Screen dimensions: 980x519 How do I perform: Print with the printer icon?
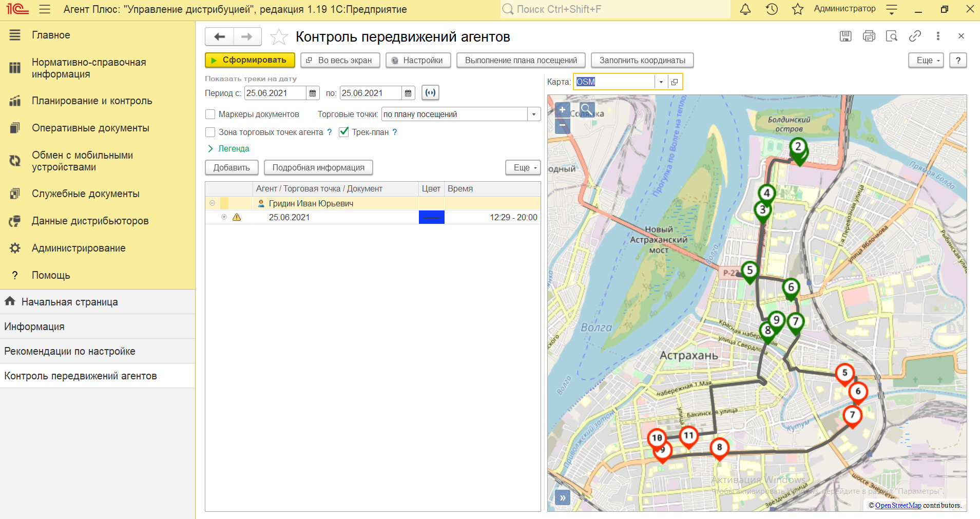tap(869, 36)
